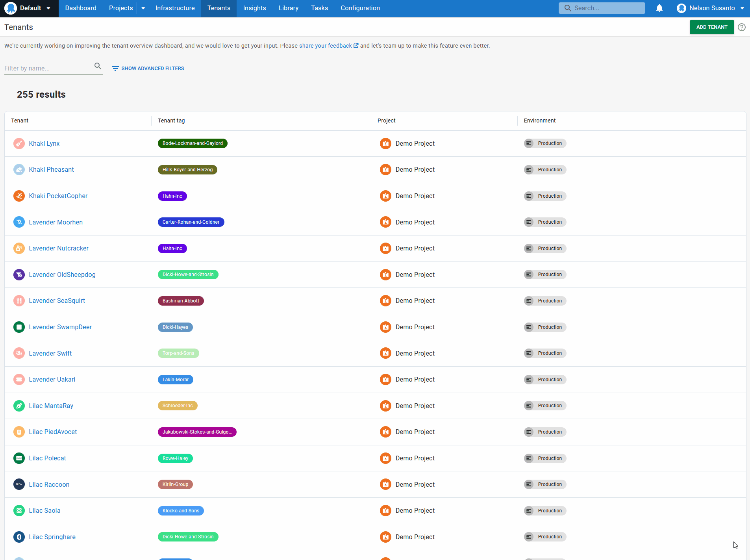Open the Tasks section

click(319, 8)
